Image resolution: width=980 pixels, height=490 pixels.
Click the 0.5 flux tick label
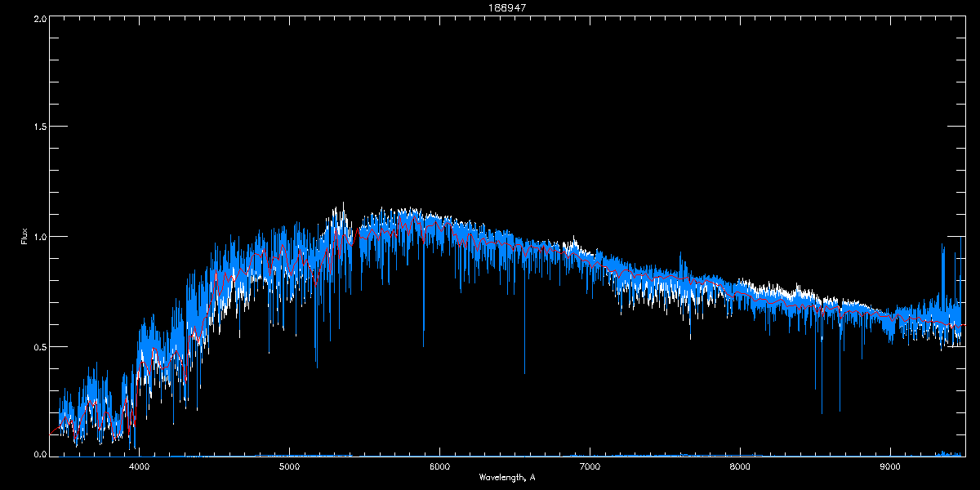[x=38, y=346]
